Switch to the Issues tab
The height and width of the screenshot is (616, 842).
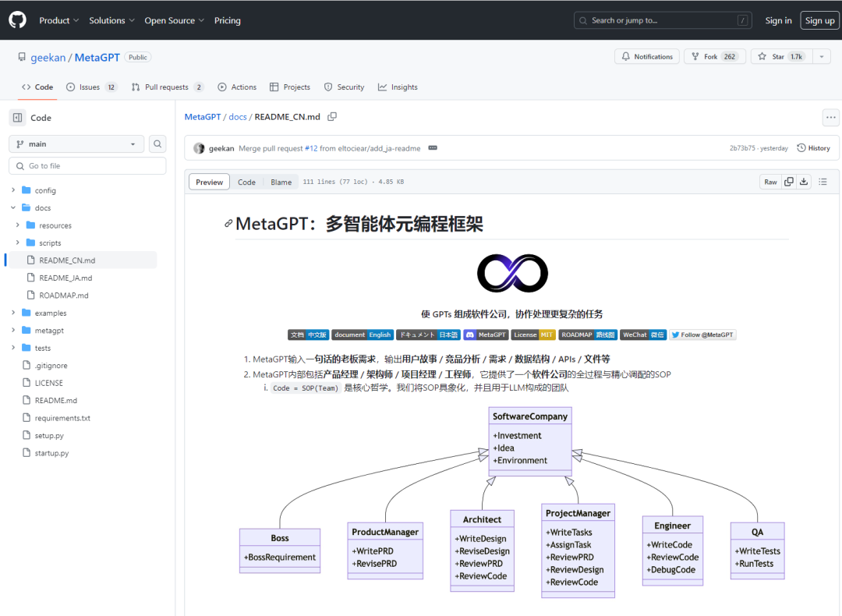tap(91, 87)
